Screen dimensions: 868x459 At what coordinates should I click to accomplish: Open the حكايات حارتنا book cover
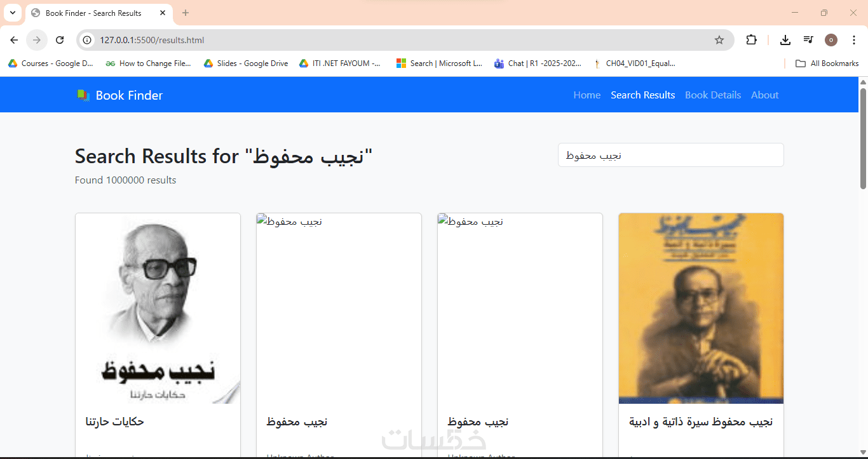click(158, 309)
